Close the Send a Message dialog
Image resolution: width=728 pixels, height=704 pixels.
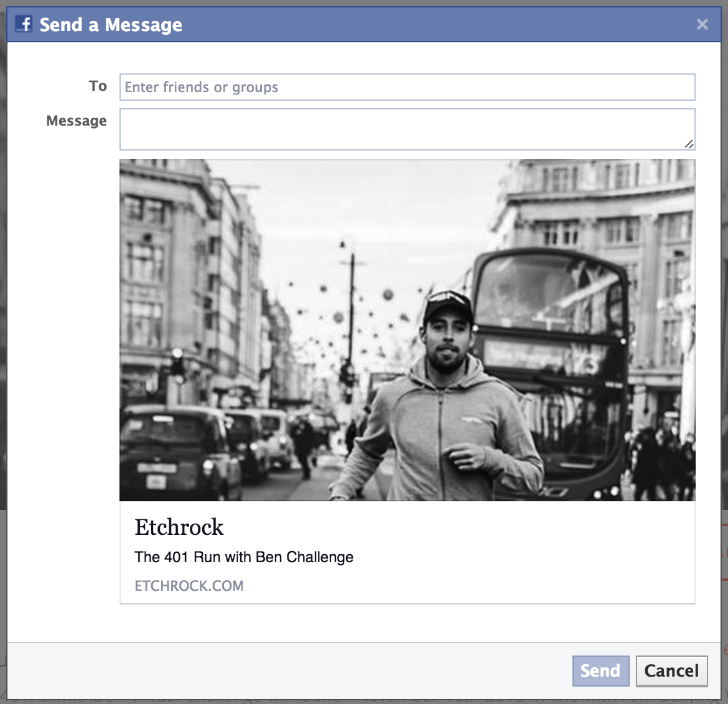(x=702, y=24)
